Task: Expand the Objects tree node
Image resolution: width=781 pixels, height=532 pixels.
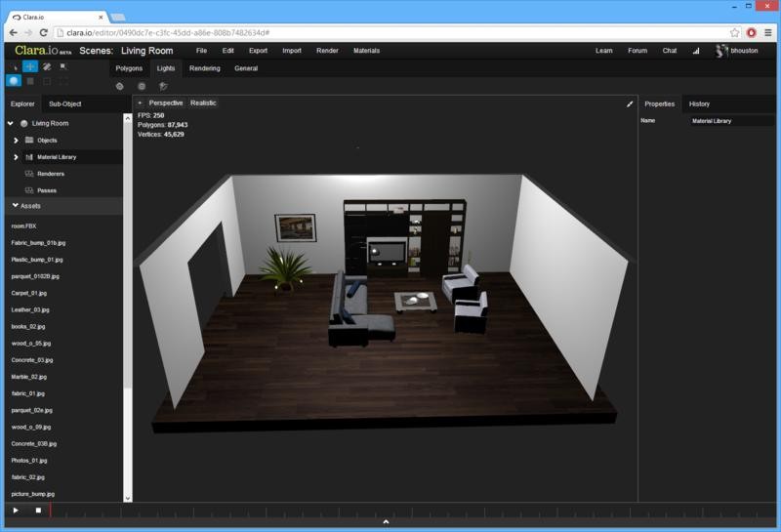Action: click(x=16, y=141)
